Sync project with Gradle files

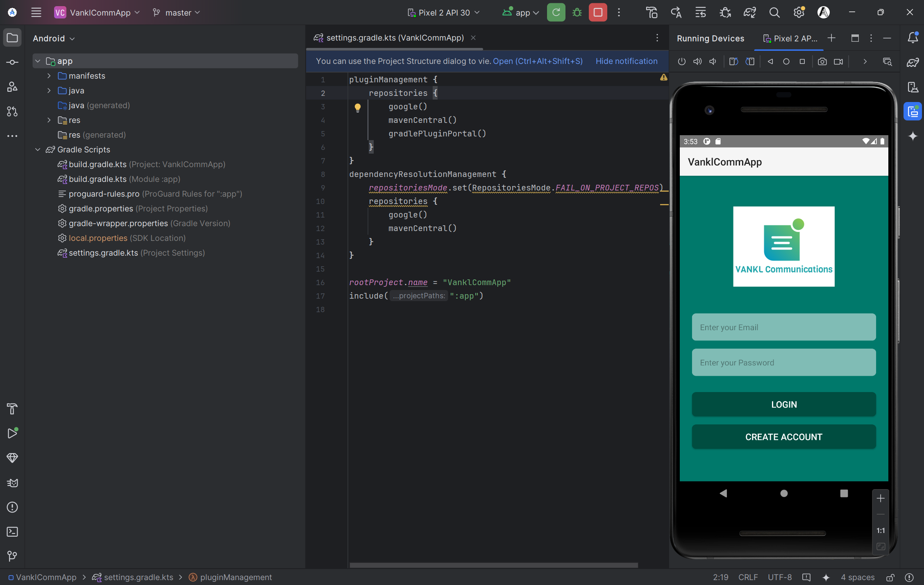point(749,12)
